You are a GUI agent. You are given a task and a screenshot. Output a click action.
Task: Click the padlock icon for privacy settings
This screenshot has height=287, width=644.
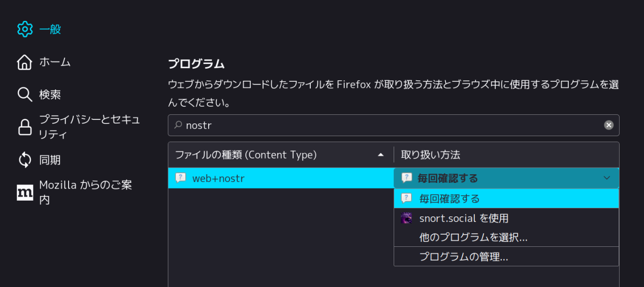click(x=24, y=127)
